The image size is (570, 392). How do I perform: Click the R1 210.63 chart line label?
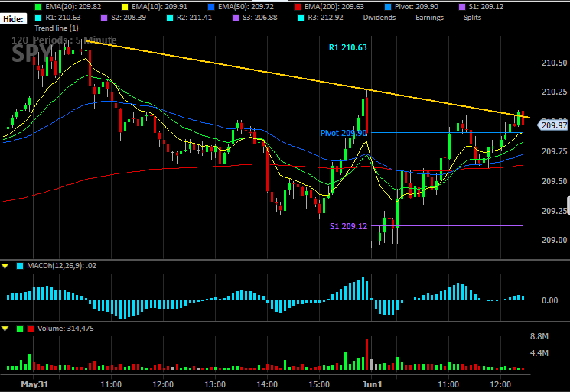[348, 47]
